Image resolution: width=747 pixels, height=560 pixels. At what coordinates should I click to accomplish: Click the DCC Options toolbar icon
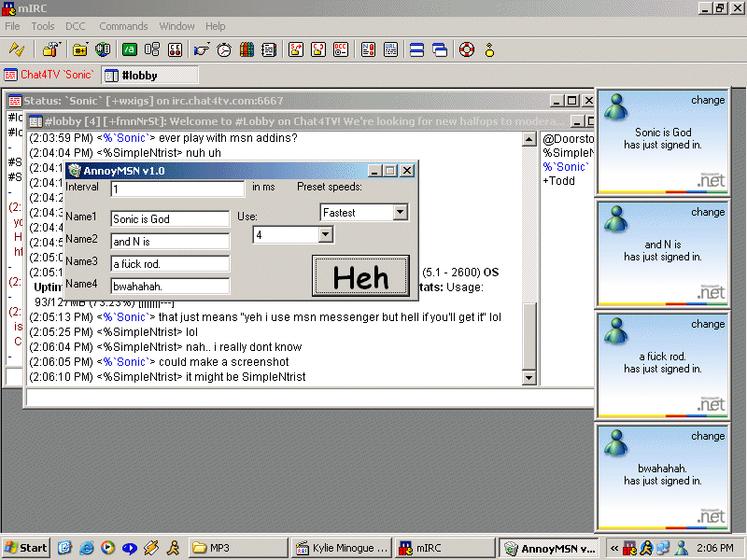point(341,49)
